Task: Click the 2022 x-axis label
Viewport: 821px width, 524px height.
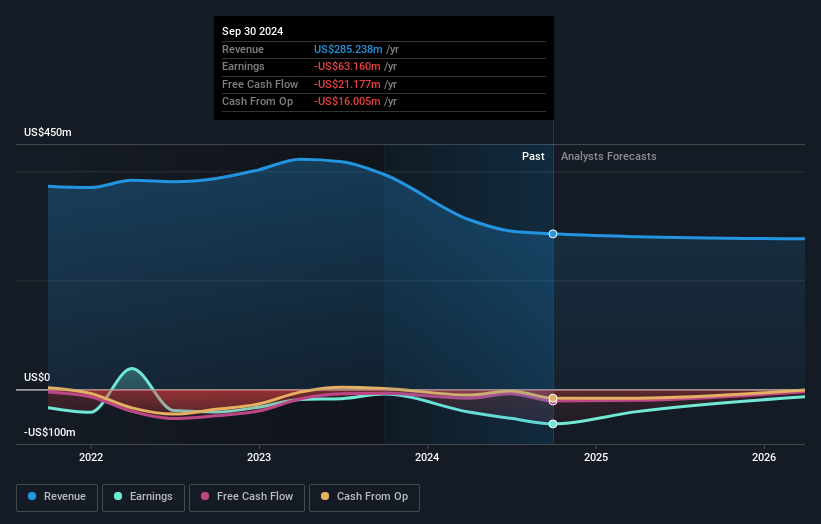Action: (x=91, y=458)
